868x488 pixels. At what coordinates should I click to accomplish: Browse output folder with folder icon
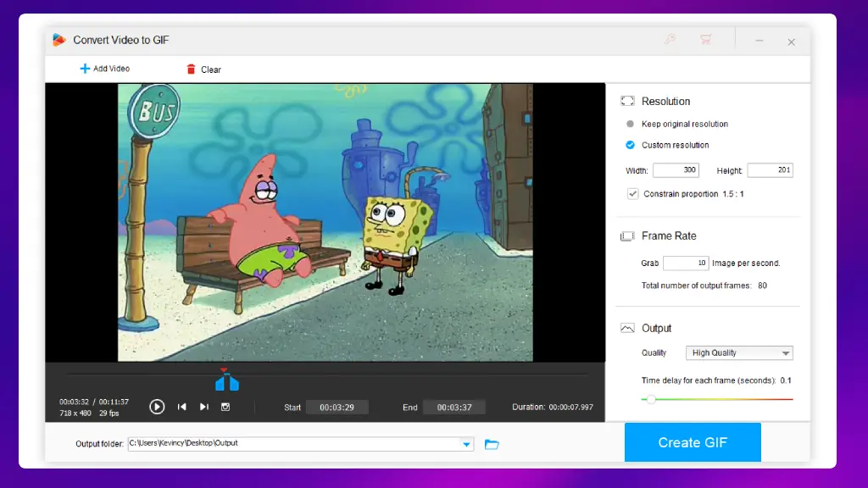coord(492,444)
